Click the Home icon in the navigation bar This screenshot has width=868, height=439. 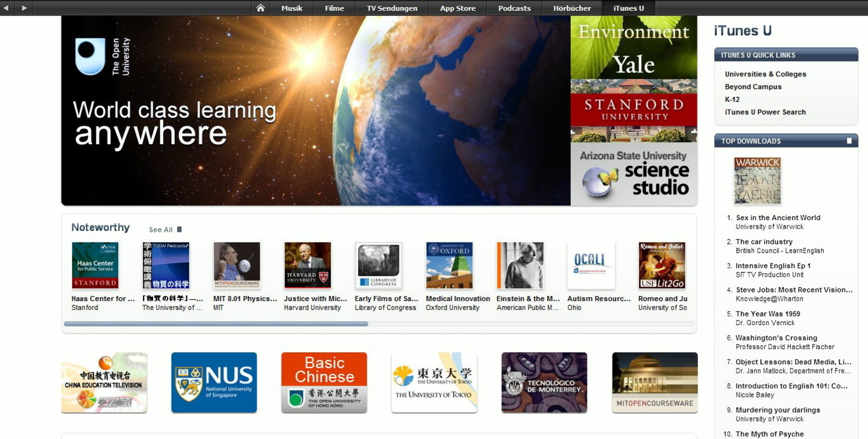pyautogui.click(x=260, y=8)
